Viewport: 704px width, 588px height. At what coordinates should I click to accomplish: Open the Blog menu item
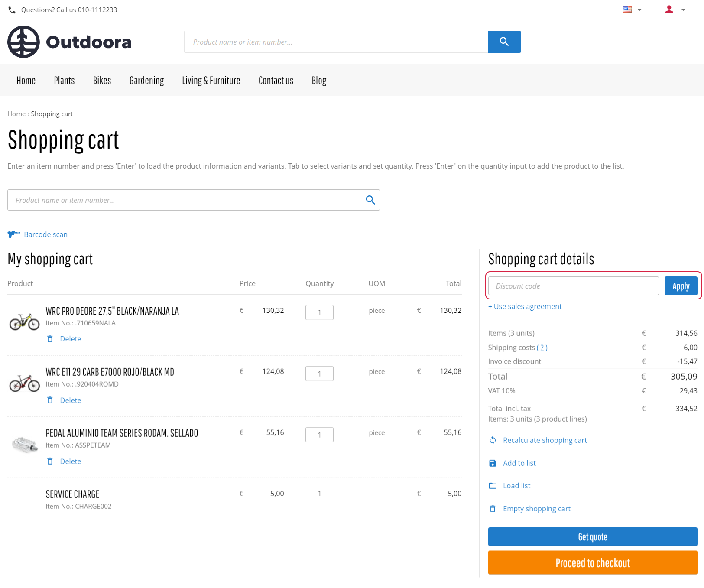(x=319, y=81)
